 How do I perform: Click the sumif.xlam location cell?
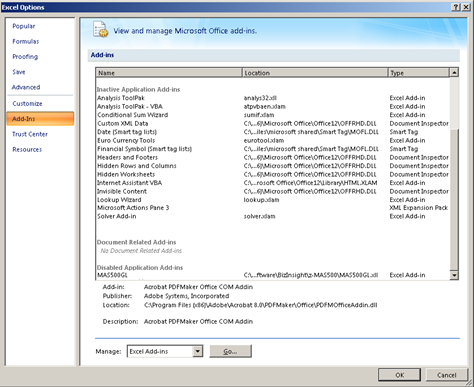tap(259, 115)
